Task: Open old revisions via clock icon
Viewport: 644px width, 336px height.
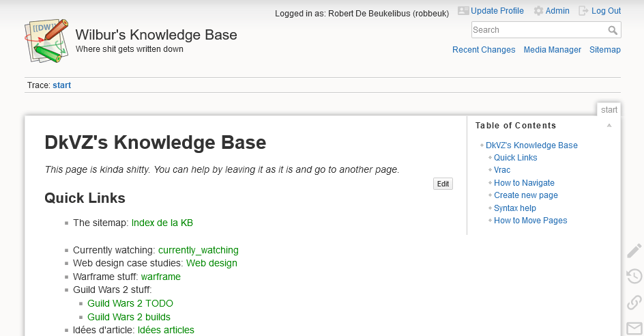Action: (x=634, y=277)
